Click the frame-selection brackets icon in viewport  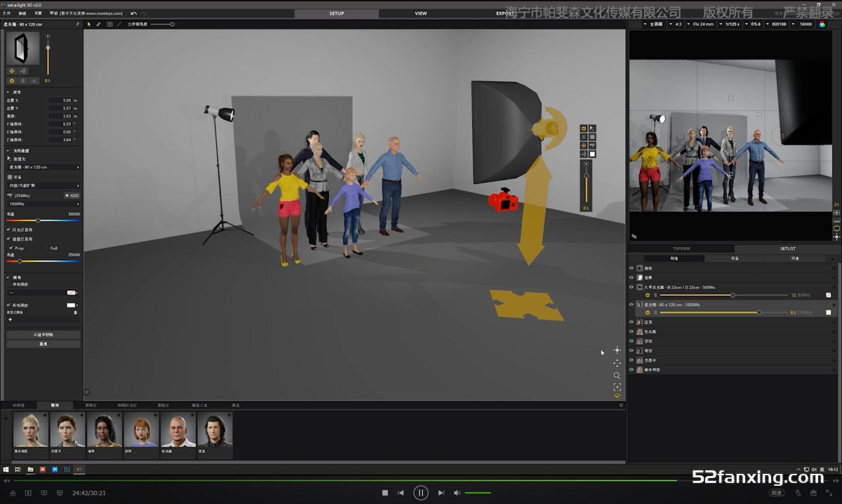tap(617, 387)
